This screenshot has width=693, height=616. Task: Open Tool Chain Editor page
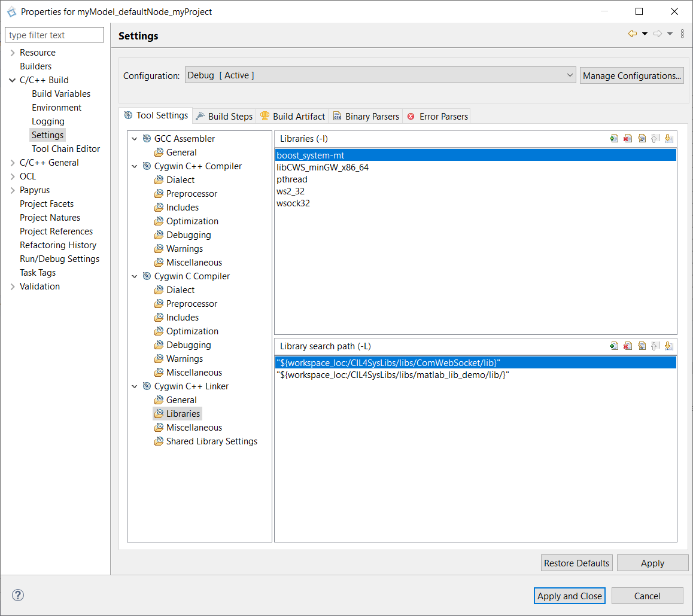click(65, 149)
